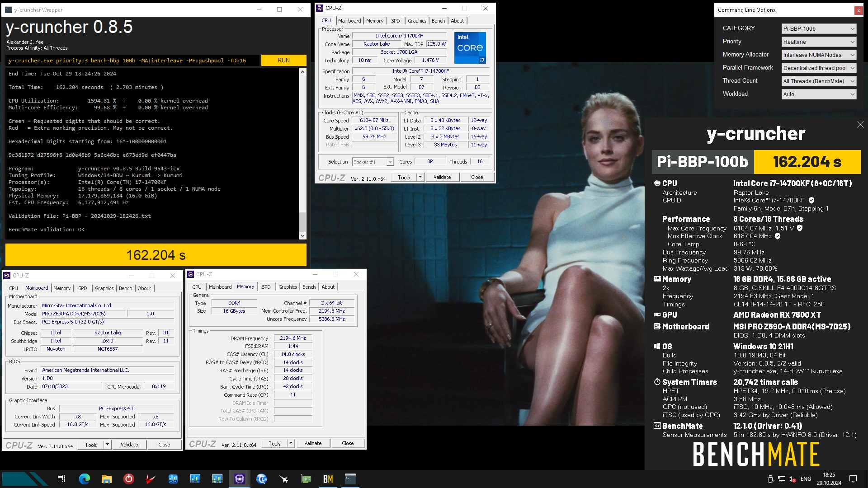The width and height of the screenshot is (868, 488).
Task: Open the terminal console taskbar icon
Action: (350, 479)
